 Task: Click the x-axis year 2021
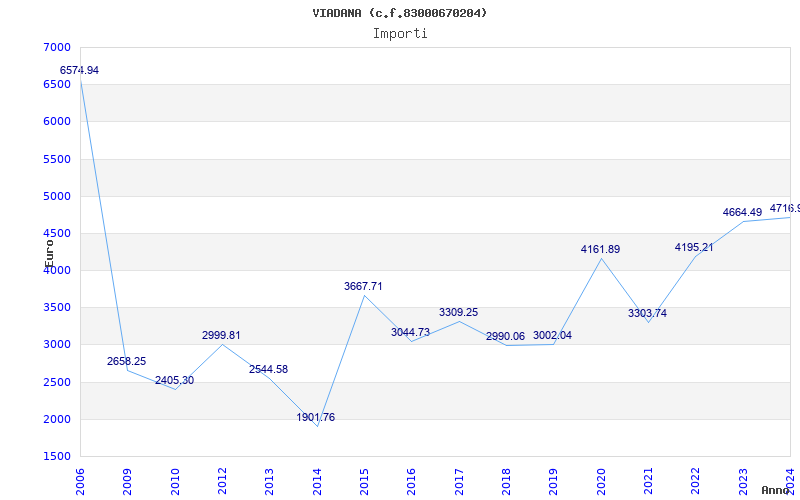(648, 482)
